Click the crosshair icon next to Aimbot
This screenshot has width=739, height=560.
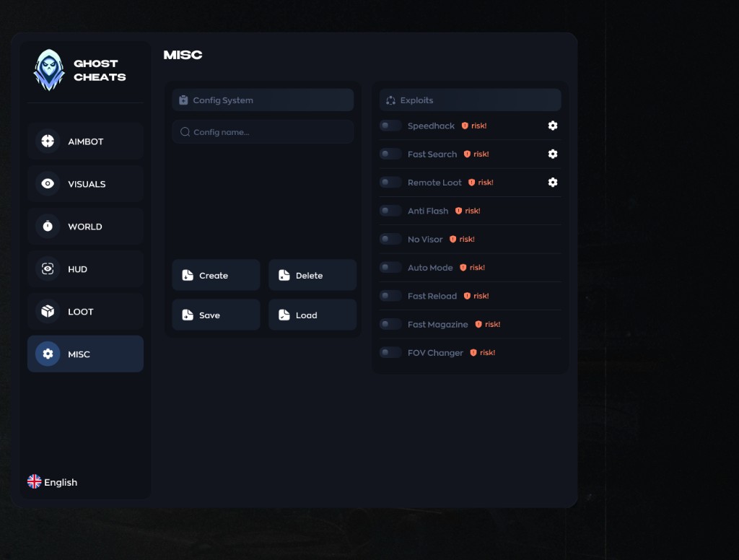point(48,141)
